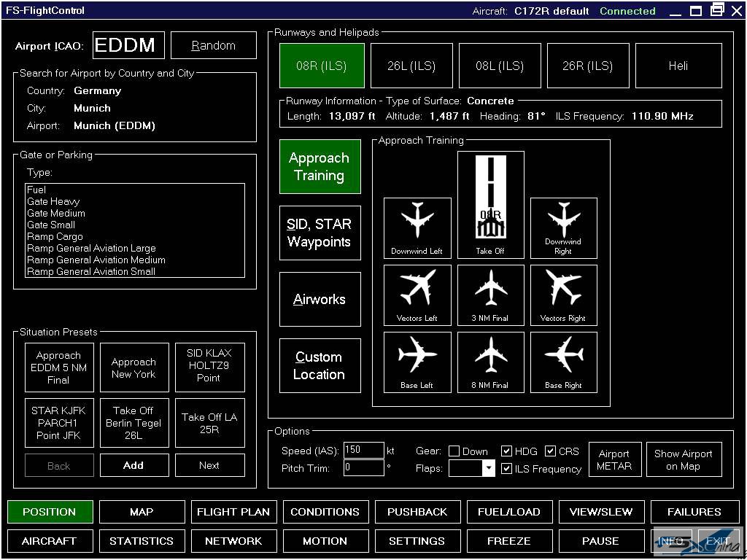The width and height of the screenshot is (747, 560).
Task: Open SID, STAR Waypoints section
Action: [x=320, y=233]
